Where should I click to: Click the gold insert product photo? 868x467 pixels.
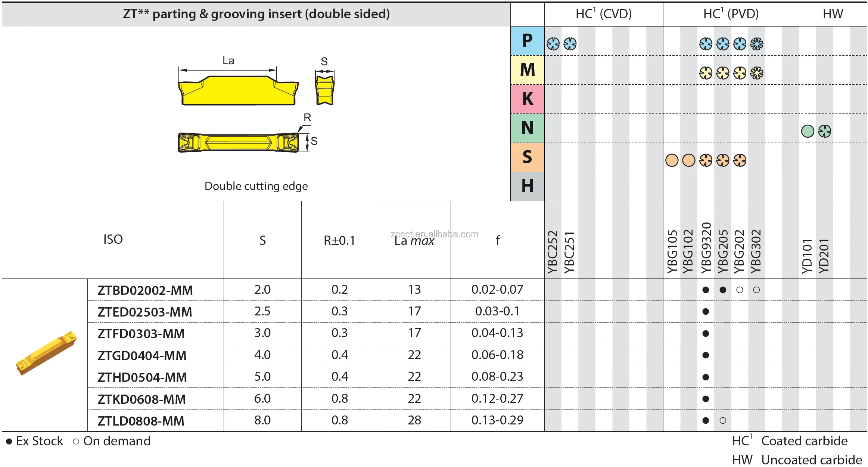(x=46, y=353)
